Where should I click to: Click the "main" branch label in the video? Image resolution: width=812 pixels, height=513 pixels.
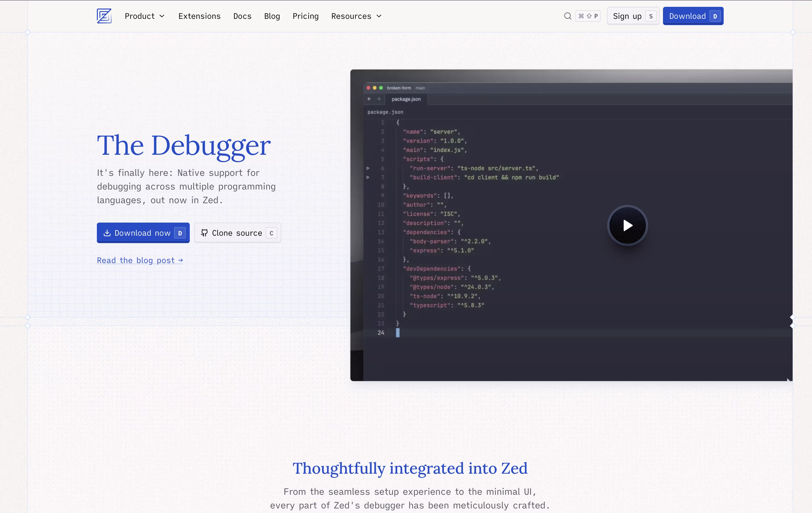(420, 88)
